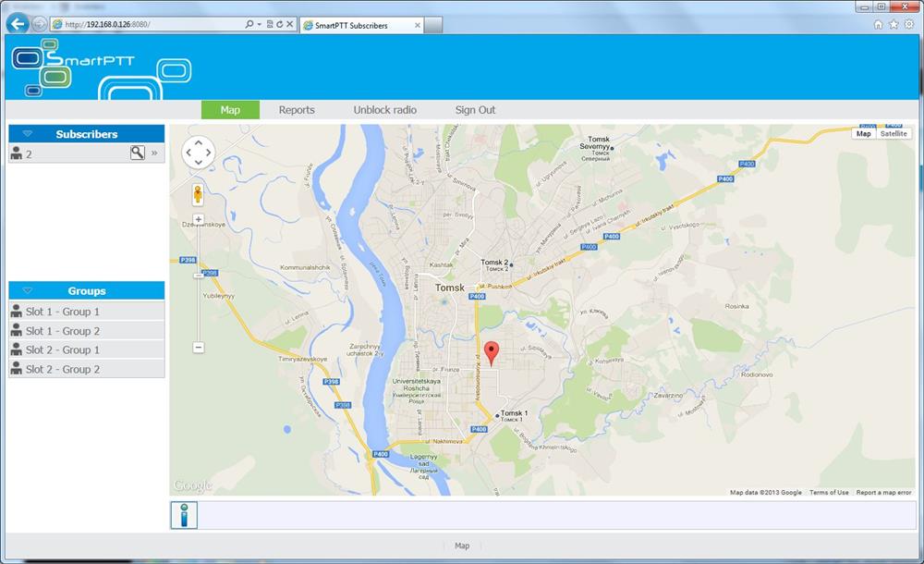Click the map zoom slider handle
This screenshot has width=924, height=564.
(x=199, y=273)
